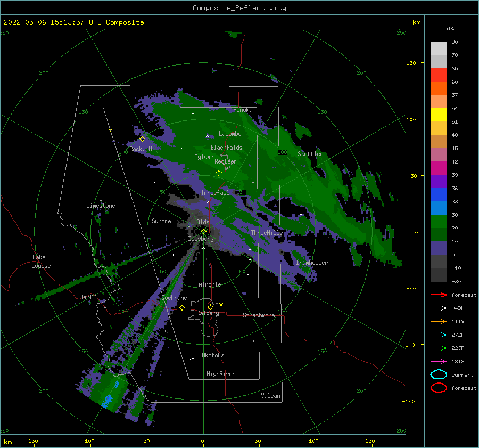
Task: Click the red forecast ellipse icon
Action: [x=439, y=388]
